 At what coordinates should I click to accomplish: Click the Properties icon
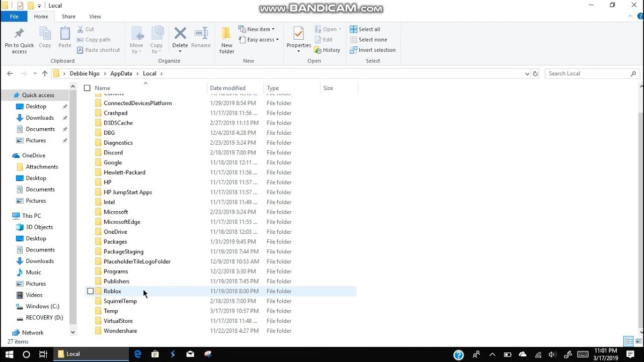point(298,34)
